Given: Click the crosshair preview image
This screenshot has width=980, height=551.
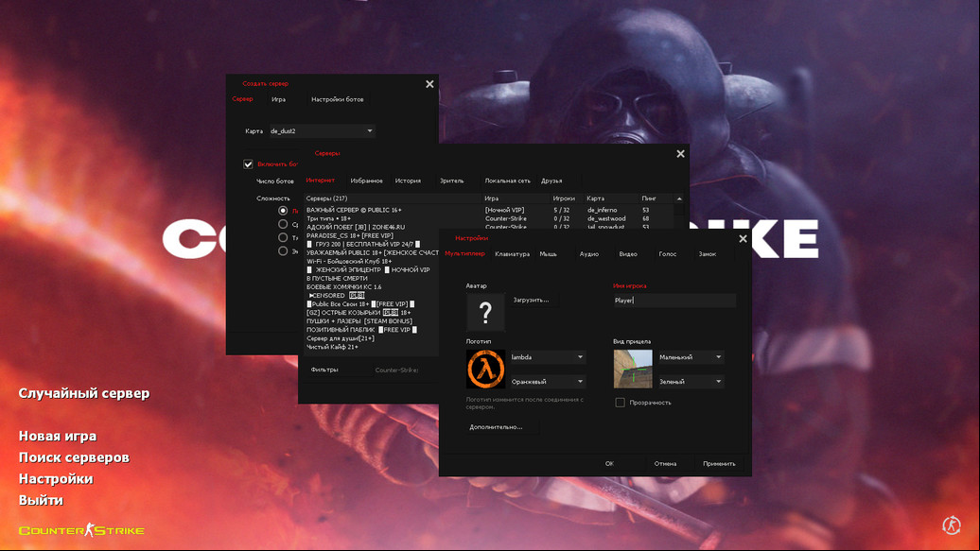Looking at the screenshot, I should pyautogui.click(x=633, y=369).
